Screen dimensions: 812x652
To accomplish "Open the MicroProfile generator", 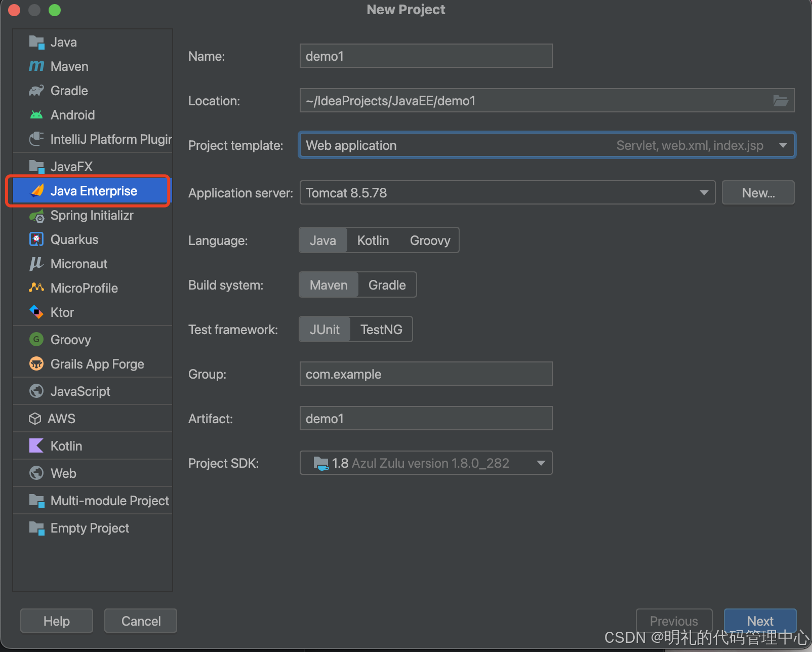I will (84, 288).
